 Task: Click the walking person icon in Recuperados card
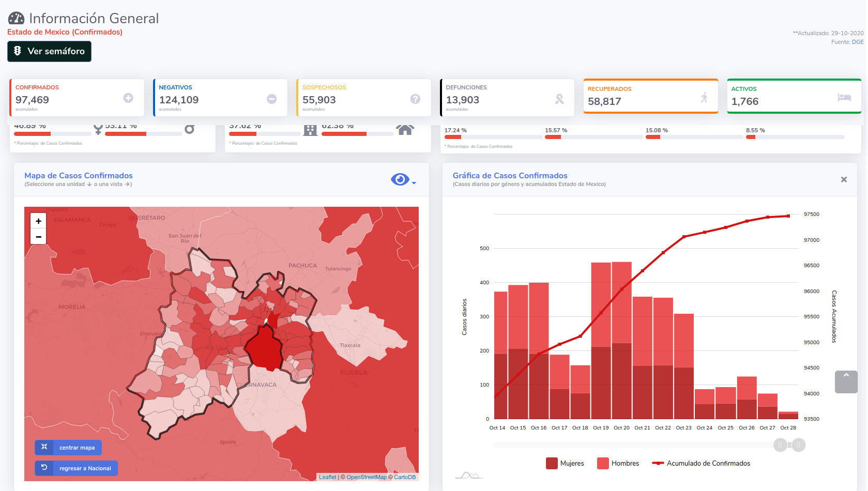click(704, 97)
